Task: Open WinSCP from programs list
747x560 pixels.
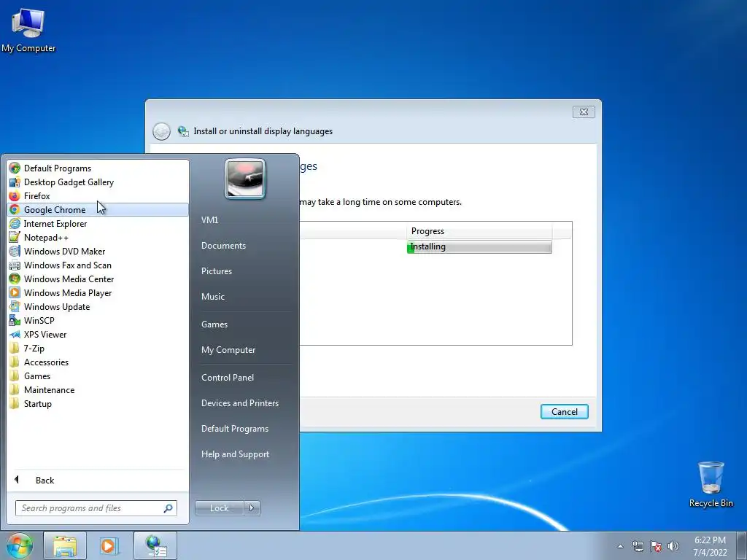Action: pyautogui.click(x=98, y=321)
